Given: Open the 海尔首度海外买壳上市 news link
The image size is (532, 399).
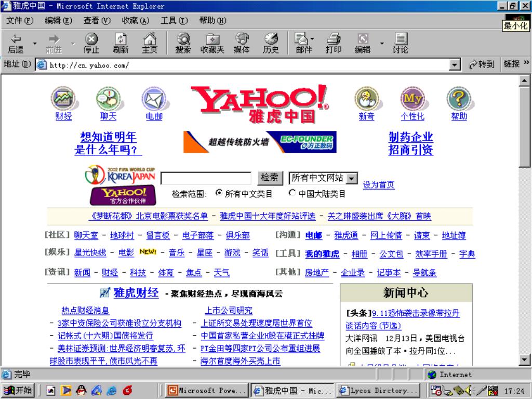Looking at the screenshot, I should point(240,362).
